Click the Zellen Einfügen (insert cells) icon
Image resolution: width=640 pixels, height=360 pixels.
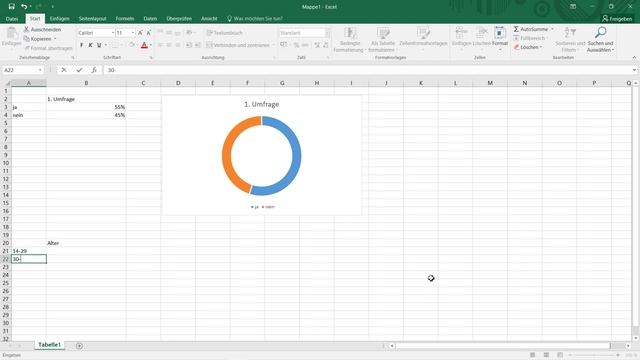(x=461, y=33)
